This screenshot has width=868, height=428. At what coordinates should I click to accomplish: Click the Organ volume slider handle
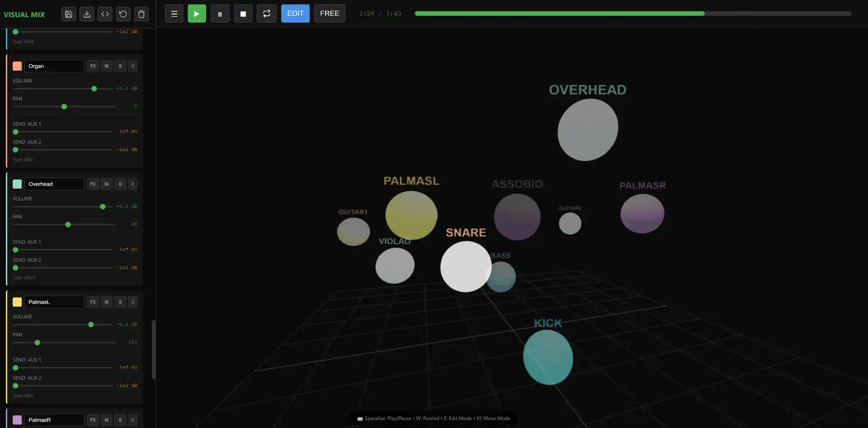(94, 89)
